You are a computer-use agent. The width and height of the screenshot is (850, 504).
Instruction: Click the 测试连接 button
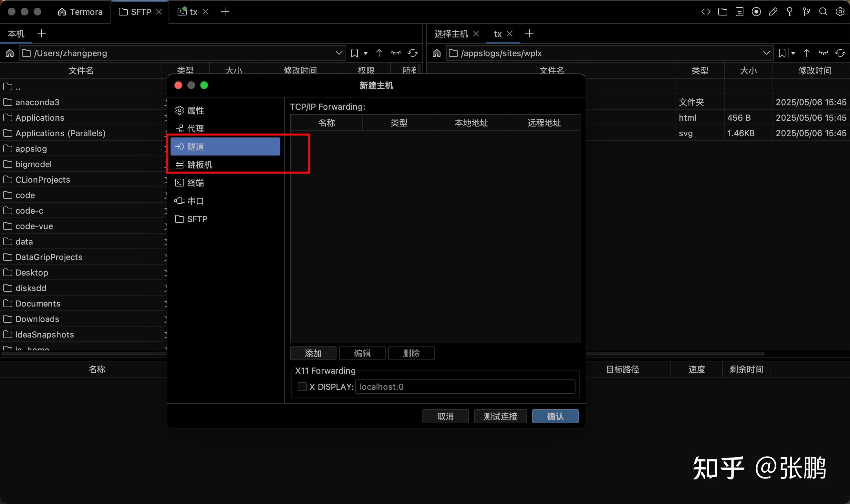pos(500,416)
